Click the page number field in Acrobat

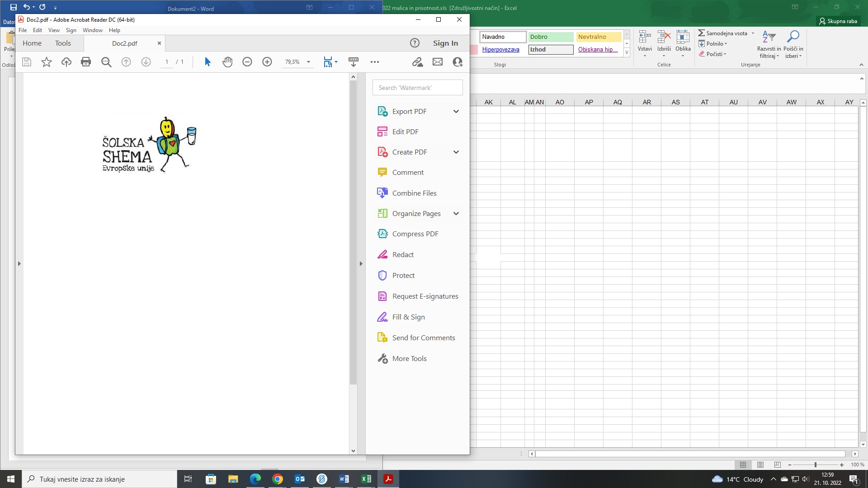(x=167, y=62)
